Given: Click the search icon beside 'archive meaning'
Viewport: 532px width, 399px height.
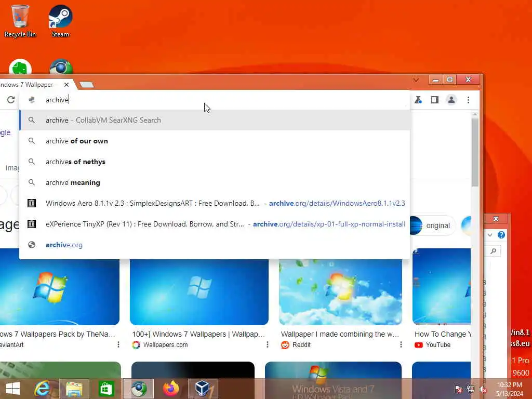Looking at the screenshot, I should [x=32, y=182].
